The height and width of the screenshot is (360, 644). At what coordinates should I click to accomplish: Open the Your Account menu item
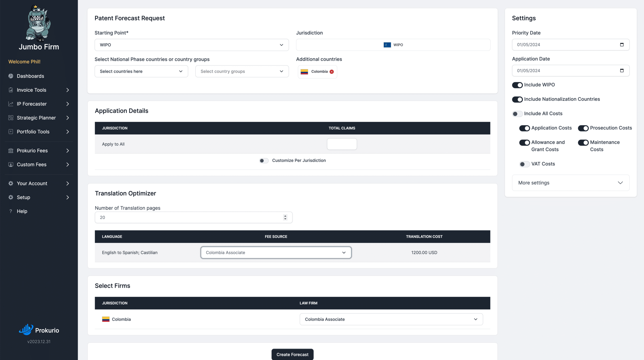39,184
